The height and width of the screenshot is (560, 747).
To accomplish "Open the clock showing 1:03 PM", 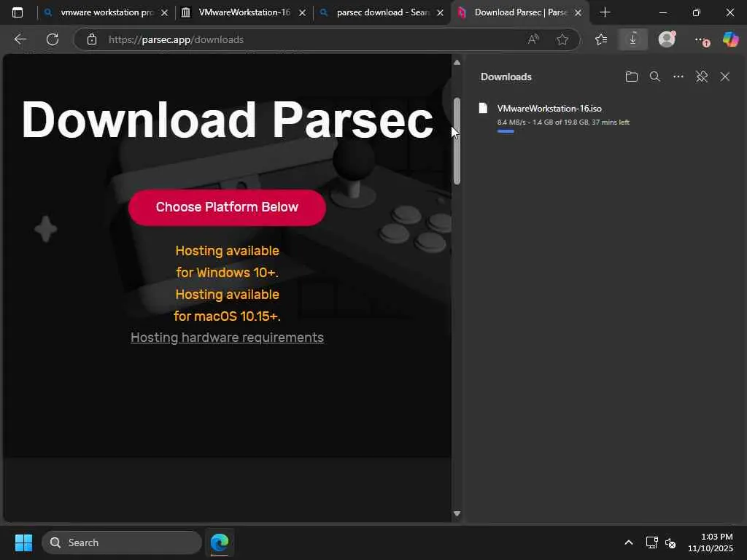I will (x=711, y=542).
